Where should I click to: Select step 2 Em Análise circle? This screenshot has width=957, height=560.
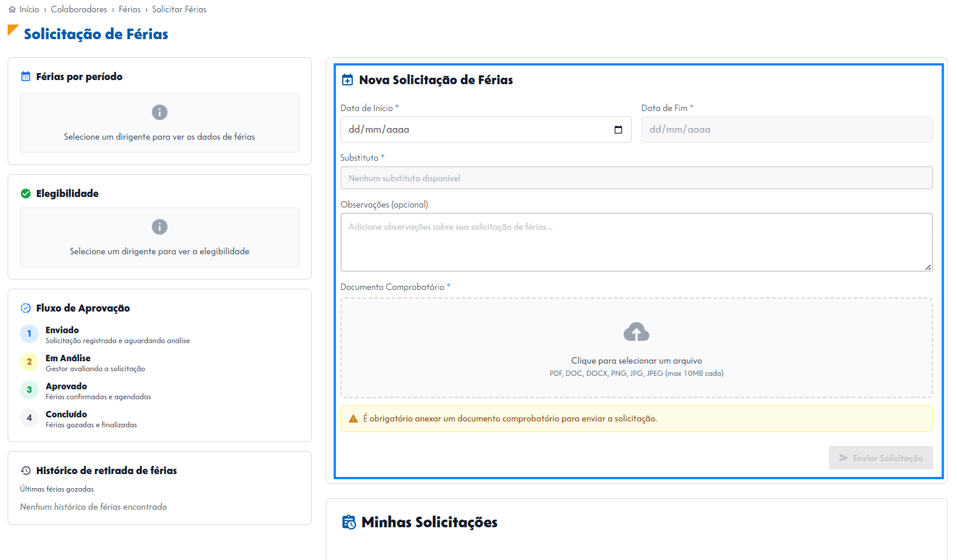29,362
